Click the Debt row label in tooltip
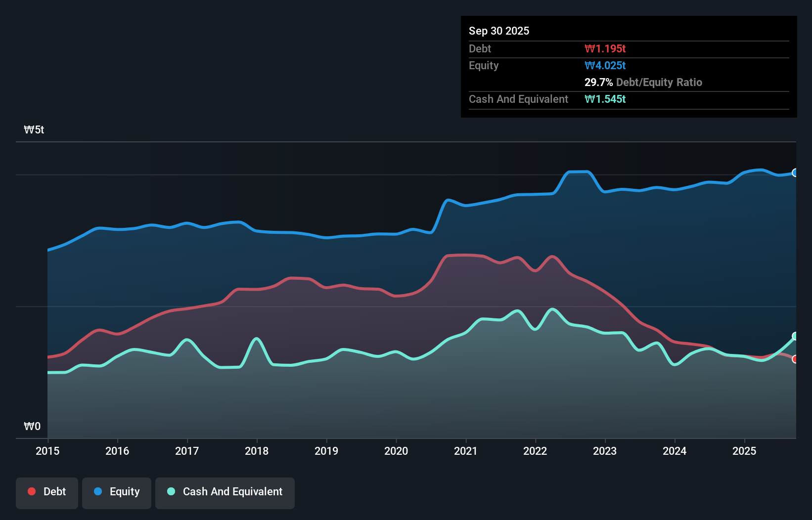This screenshot has width=812, height=520. pos(480,48)
